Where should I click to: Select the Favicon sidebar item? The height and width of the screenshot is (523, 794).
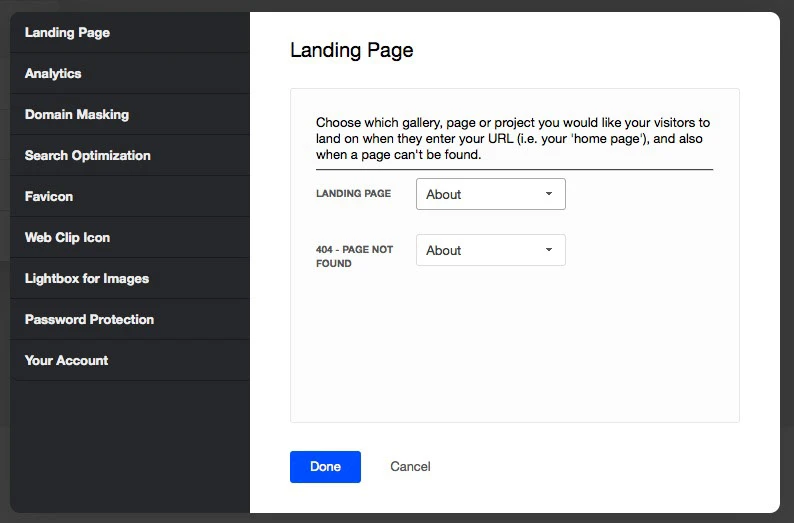pos(49,197)
